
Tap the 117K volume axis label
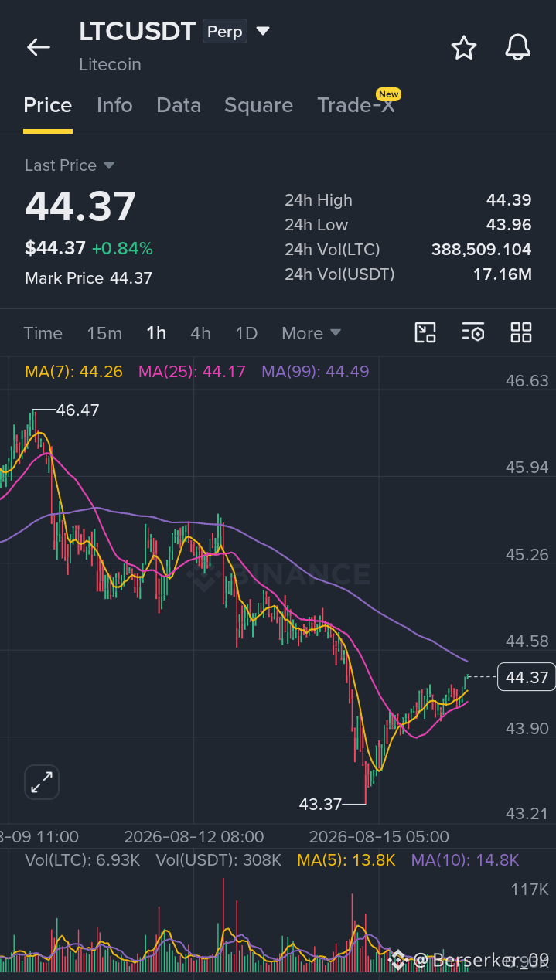530,890
